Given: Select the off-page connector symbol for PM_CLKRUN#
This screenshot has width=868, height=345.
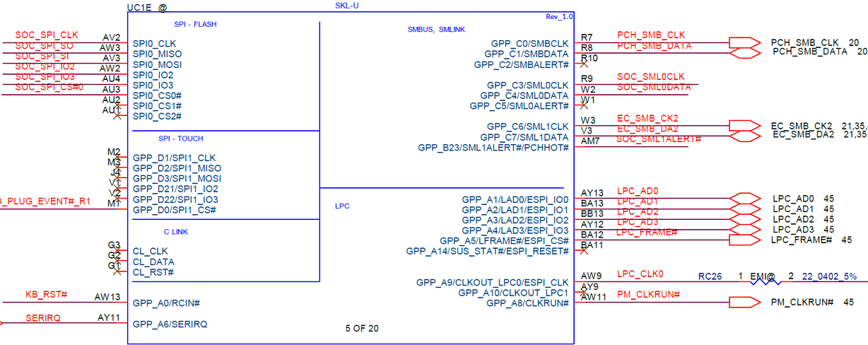Looking at the screenshot, I should coord(745,303).
